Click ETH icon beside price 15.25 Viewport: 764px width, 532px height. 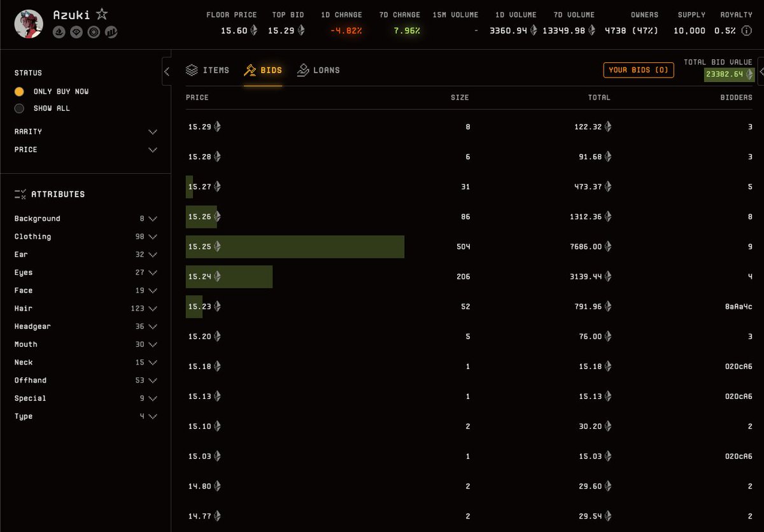(217, 246)
